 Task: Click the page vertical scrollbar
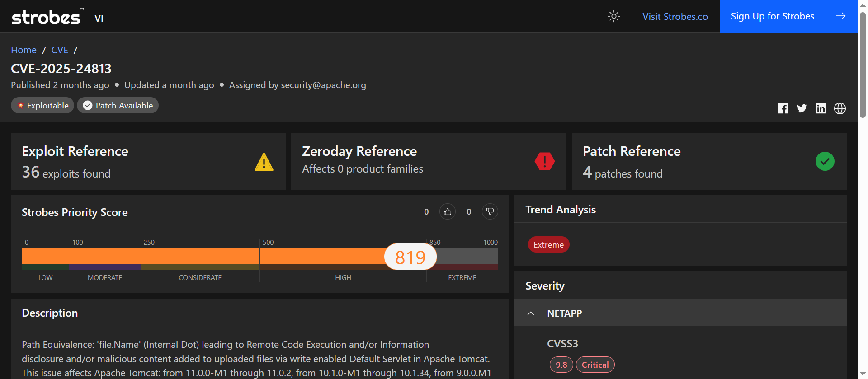pos(863,65)
